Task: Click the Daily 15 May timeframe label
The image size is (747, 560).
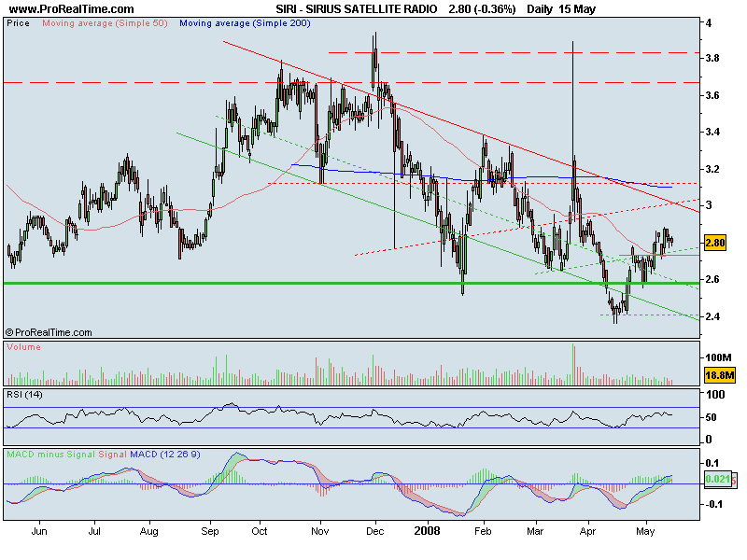Action: pyautogui.click(x=561, y=9)
